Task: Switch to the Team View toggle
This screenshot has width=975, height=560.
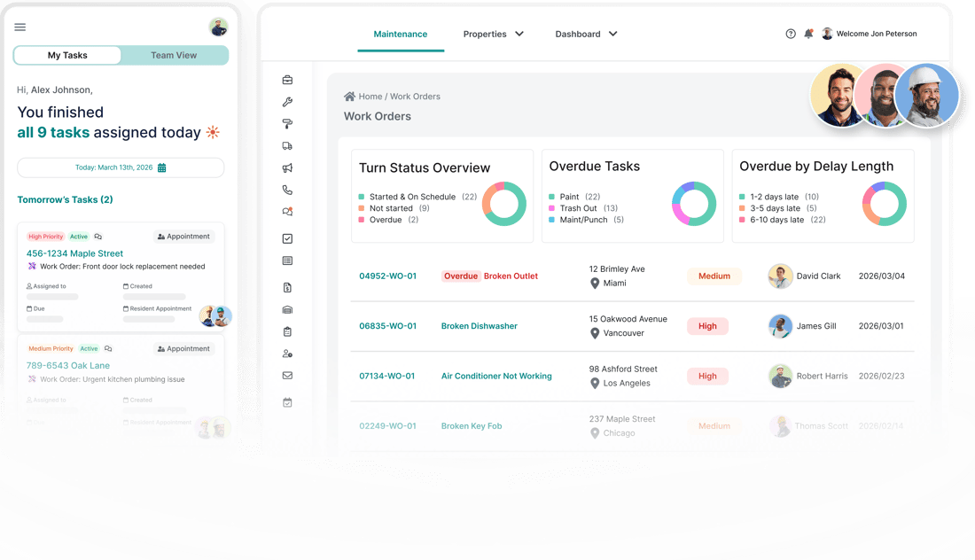Action: pos(174,55)
